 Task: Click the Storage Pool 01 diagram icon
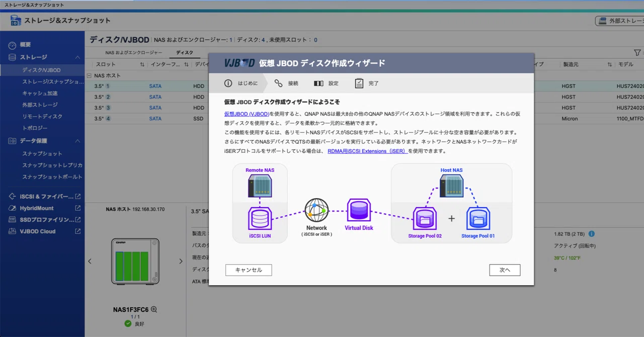tap(478, 219)
